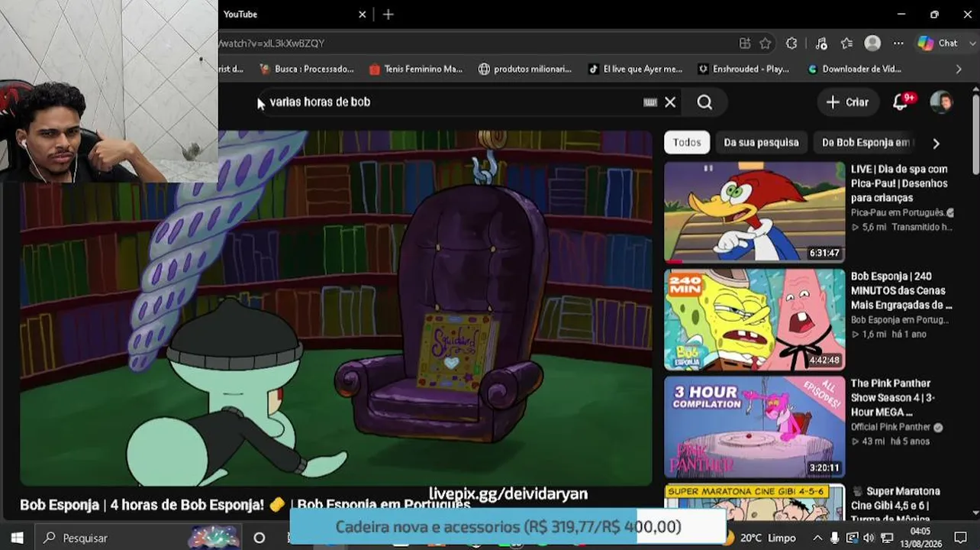This screenshot has width=980, height=550.
Task: Open the Pica-Pau em Português channel name
Action: coord(898,212)
